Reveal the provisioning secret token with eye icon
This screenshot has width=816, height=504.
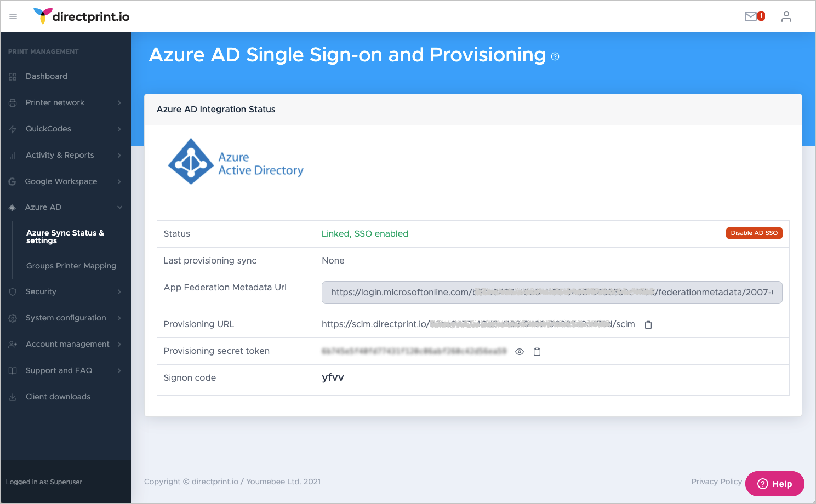[520, 352]
